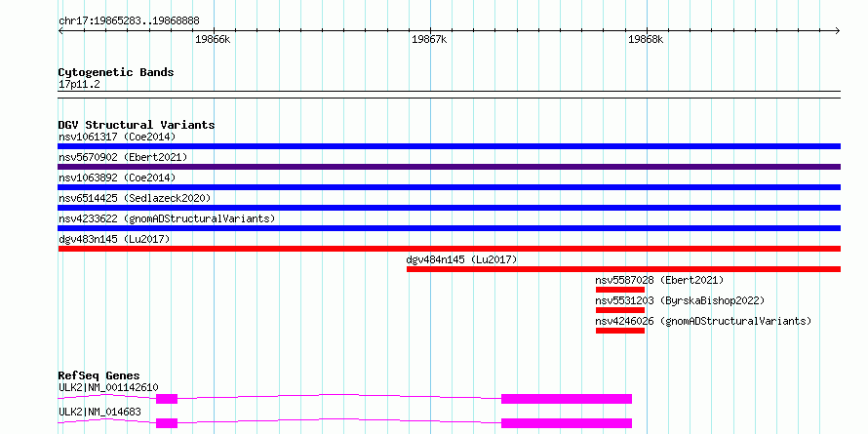
Task: Click the right arrowhead of the ruler
Action: click(838, 31)
